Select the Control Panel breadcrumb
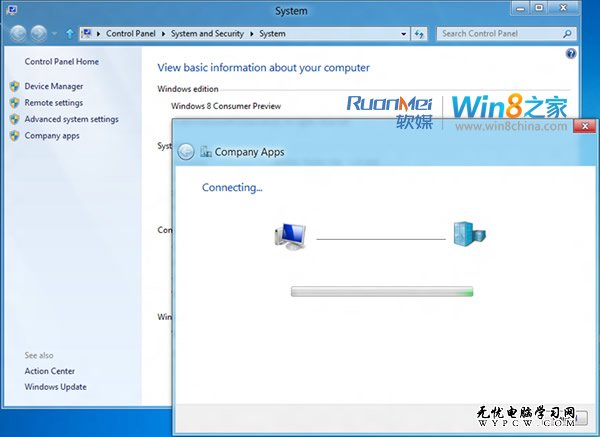600x437 pixels. point(130,34)
